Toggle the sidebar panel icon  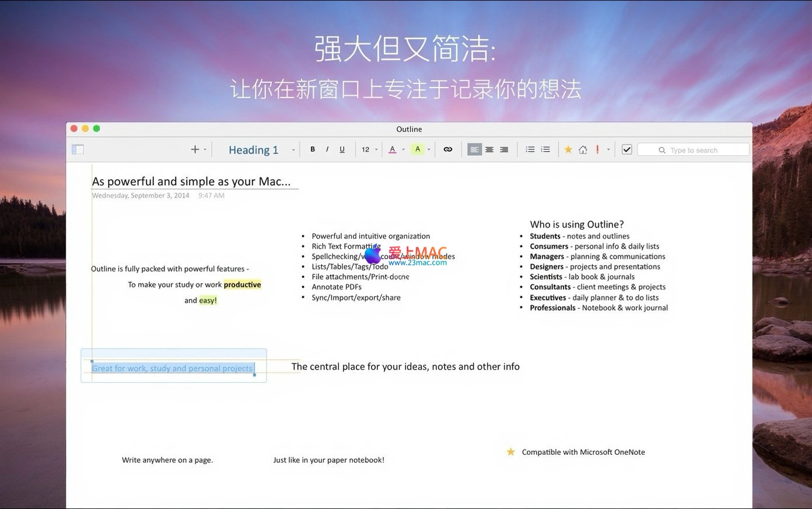pos(78,149)
